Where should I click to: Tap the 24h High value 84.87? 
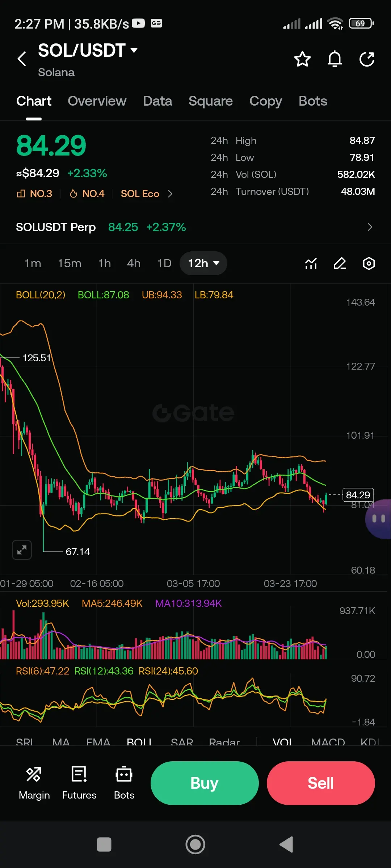click(362, 140)
